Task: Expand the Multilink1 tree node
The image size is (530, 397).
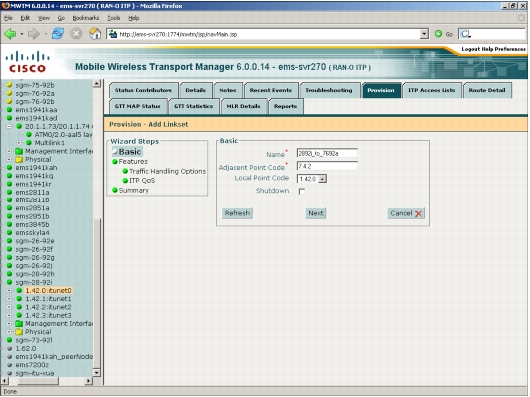Action: [x=19, y=143]
